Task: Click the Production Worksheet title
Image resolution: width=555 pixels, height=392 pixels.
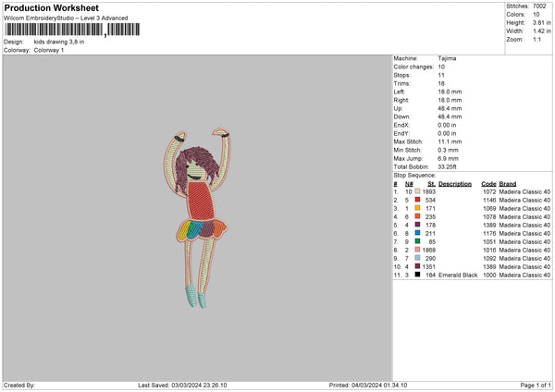Action: pos(52,7)
